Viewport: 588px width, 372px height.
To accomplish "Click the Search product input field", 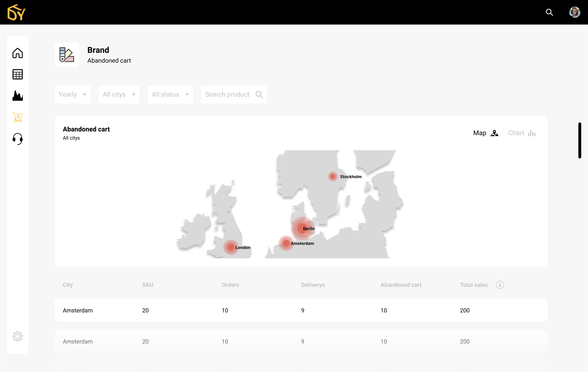I will (x=230, y=94).
